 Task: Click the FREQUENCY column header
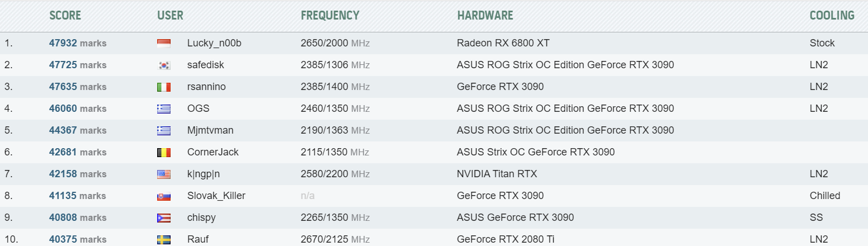pyautogui.click(x=330, y=16)
